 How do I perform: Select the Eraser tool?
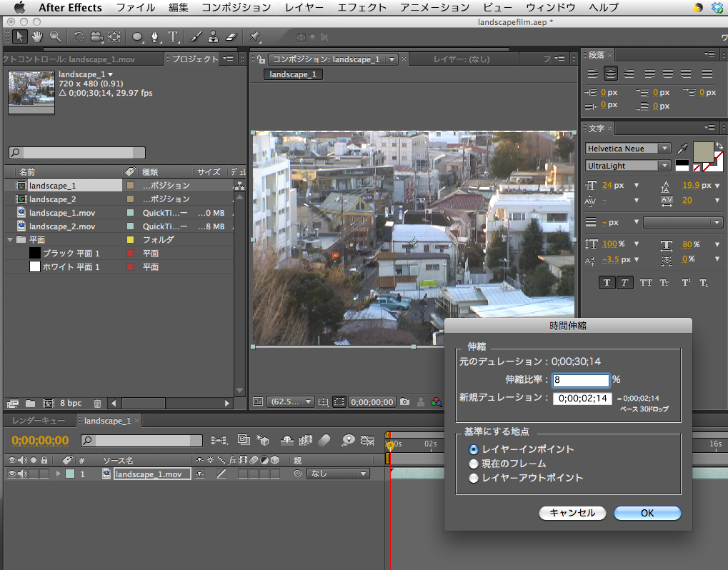coord(231,36)
